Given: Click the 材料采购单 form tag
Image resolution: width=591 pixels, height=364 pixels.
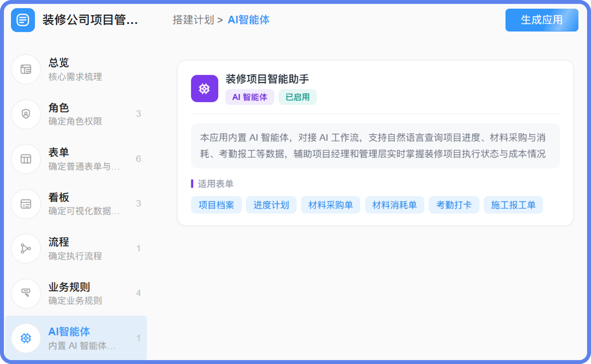Looking at the screenshot, I should [x=330, y=205].
